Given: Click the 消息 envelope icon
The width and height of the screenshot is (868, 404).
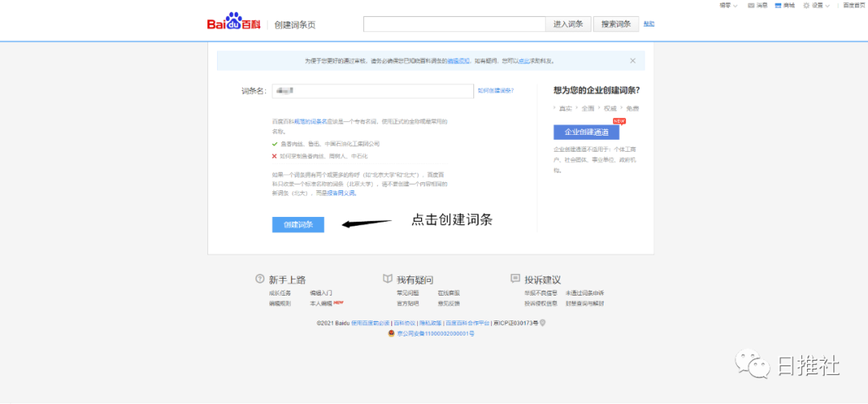Looking at the screenshot, I should pos(751,6).
